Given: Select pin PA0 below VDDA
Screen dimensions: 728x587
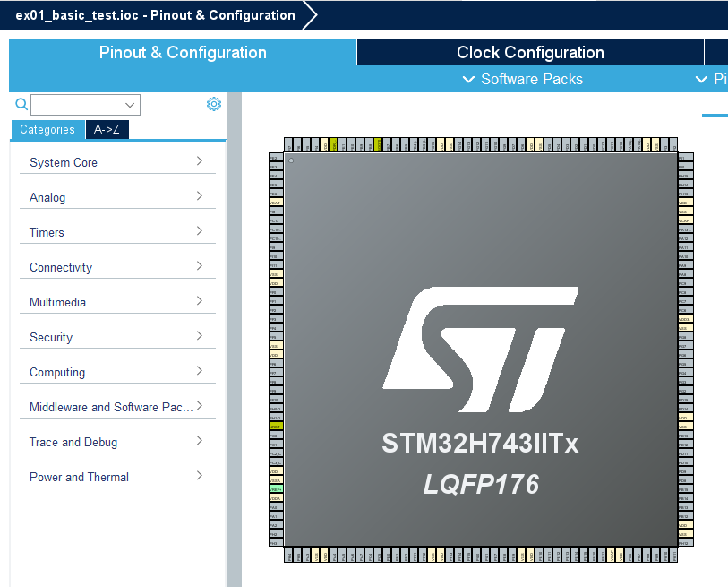Looking at the screenshot, I should (276, 507).
